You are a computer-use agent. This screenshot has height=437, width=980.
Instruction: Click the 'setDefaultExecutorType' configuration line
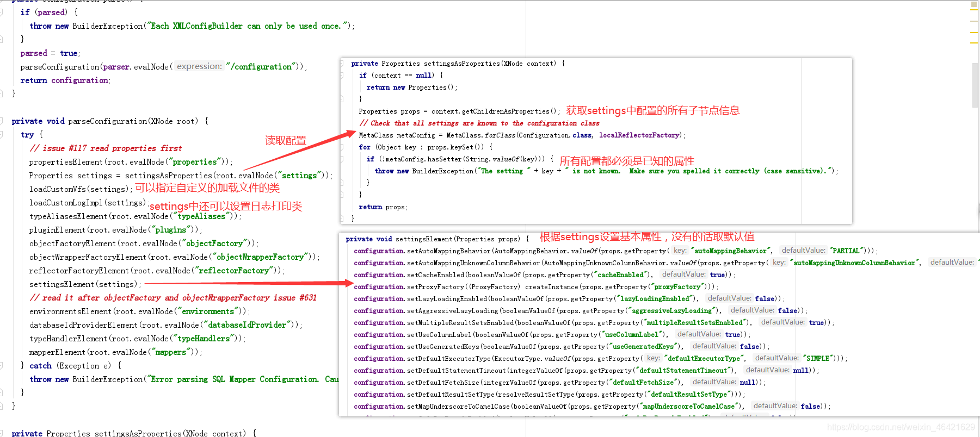click(x=601, y=359)
